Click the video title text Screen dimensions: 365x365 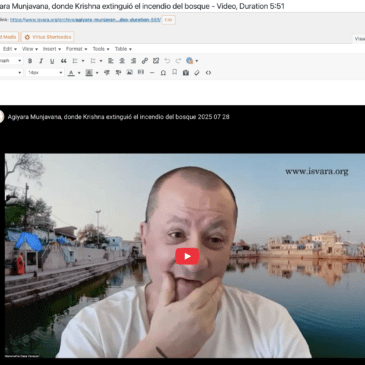click(x=118, y=117)
